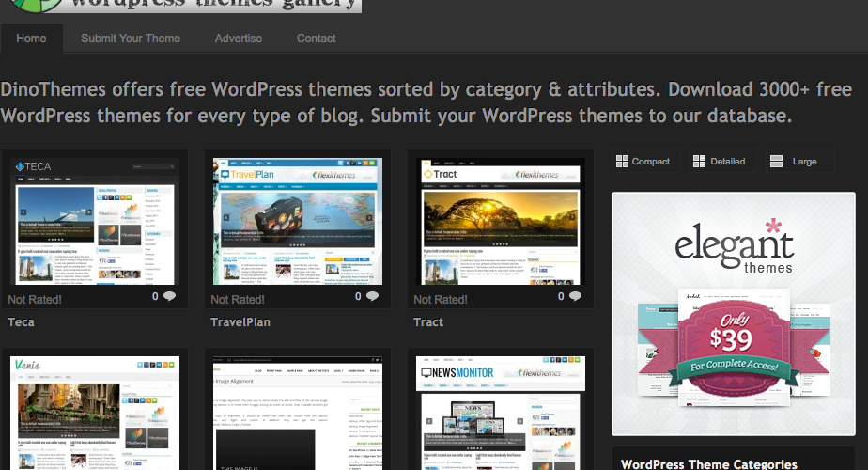Switch to Large view layout
This screenshot has height=470, width=868.
click(x=800, y=162)
